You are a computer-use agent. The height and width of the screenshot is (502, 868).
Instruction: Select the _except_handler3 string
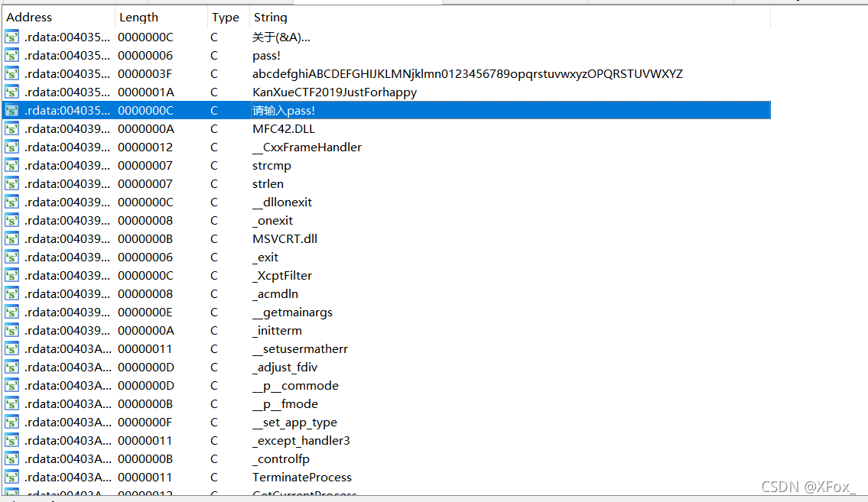[x=301, y=440]
